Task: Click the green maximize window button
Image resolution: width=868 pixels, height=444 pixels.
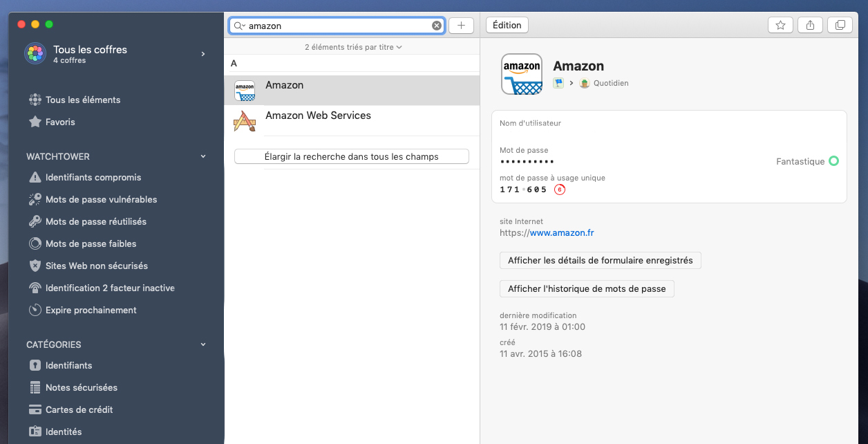Action: 49,24
